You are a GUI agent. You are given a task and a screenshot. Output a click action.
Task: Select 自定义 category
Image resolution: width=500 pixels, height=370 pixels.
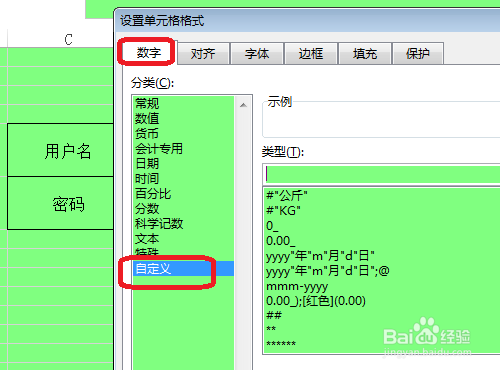pos(183,268)
